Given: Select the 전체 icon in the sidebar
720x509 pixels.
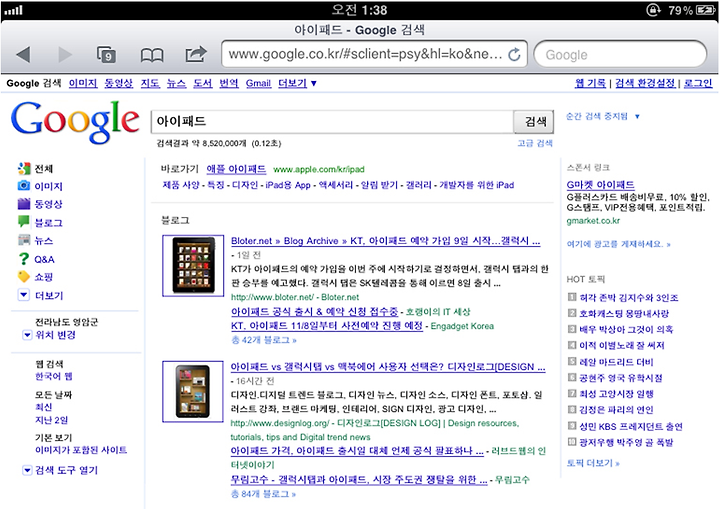Looking at the screenshot, I should coord(24,169).
